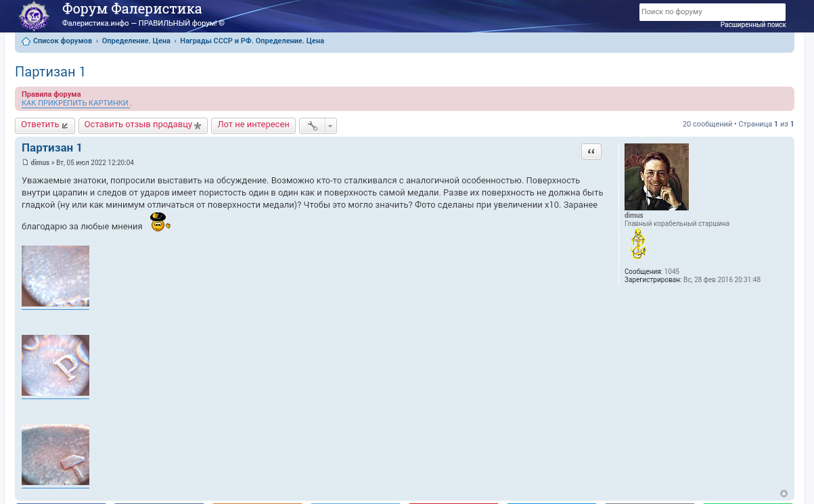
Task: Expand the topic tools dropdown arrow
Action: coord(330,126)
